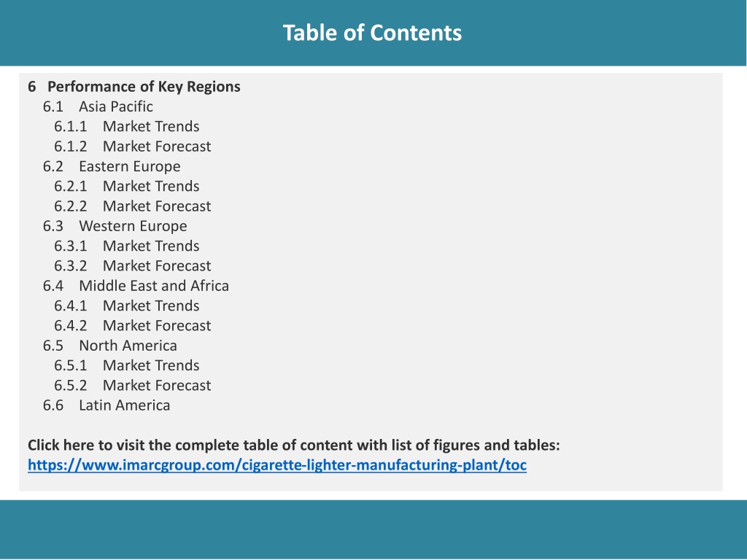Click the 6.5.1 Market Trends line
Image resolution: width=747 pixels, height=560 pixels.
126,366
